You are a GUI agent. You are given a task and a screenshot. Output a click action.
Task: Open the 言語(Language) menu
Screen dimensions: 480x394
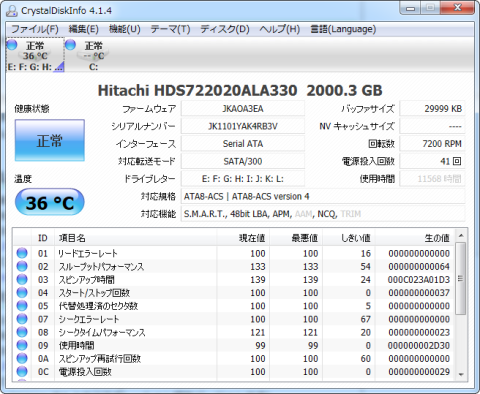[343, 29]
